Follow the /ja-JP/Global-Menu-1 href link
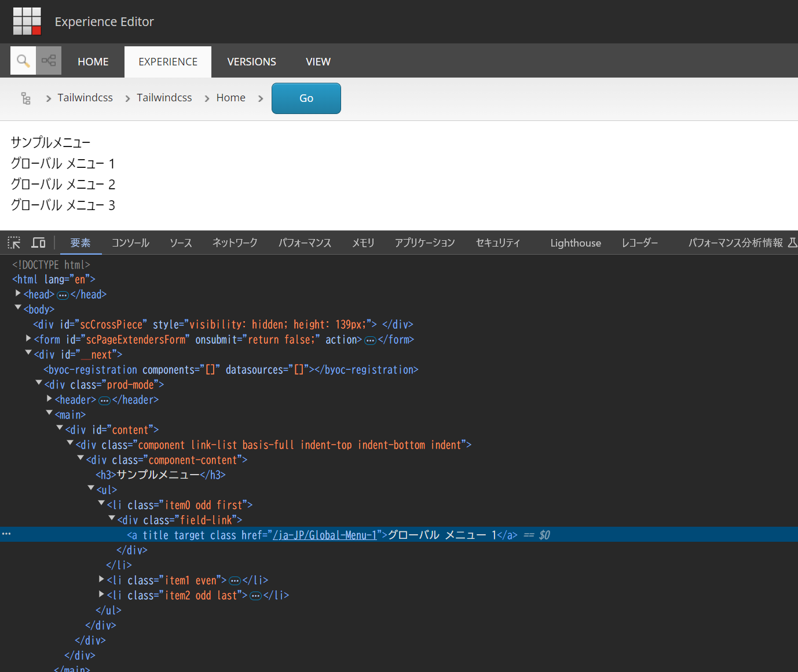The width and height of the screenshot is (798, 672). tap(325, 535)
